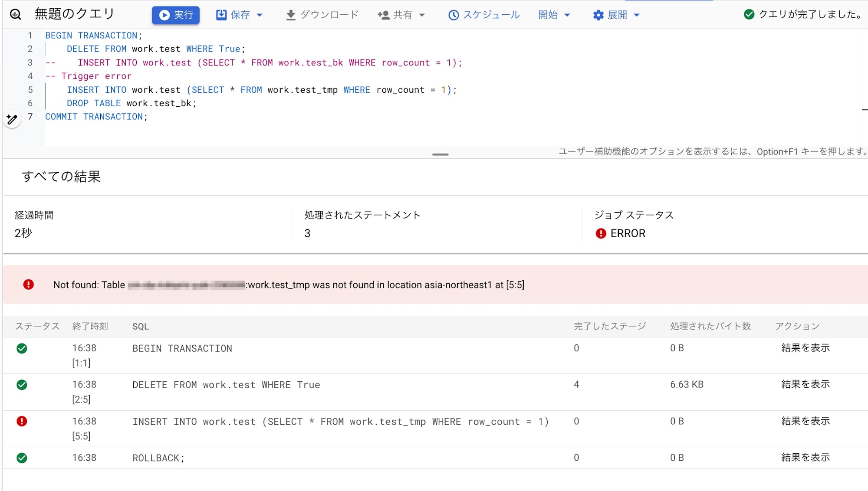The image size is (868, 491).
Task: Click editor line 1 BEGIN TRANSACTION
Action: click(94, 36)
